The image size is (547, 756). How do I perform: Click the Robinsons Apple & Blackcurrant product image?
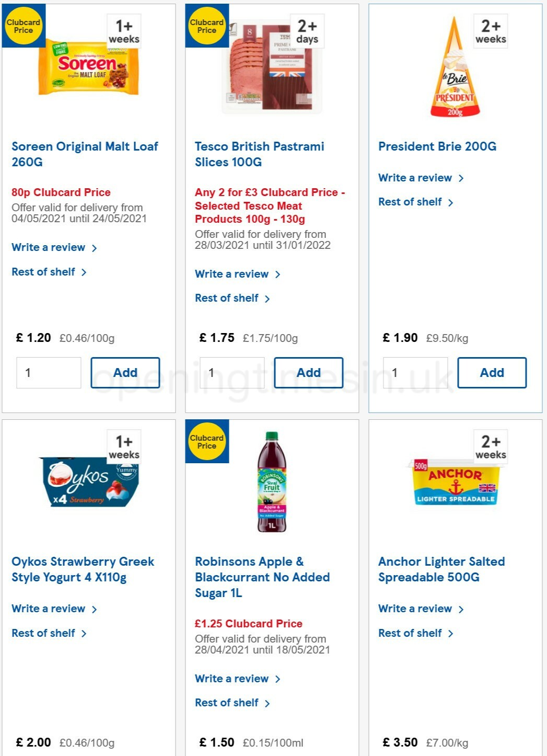tap(272, 485)
